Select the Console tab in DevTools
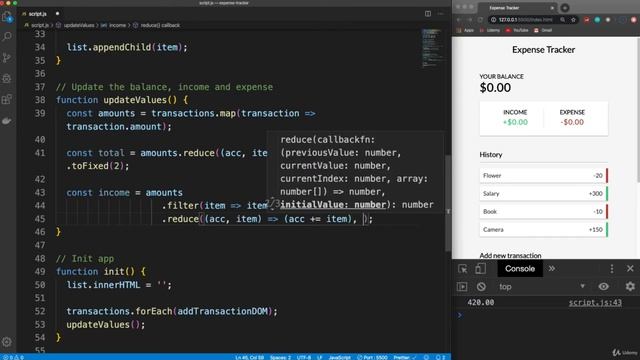This screenshot has height=360, width=640. [x=520, y=269]
